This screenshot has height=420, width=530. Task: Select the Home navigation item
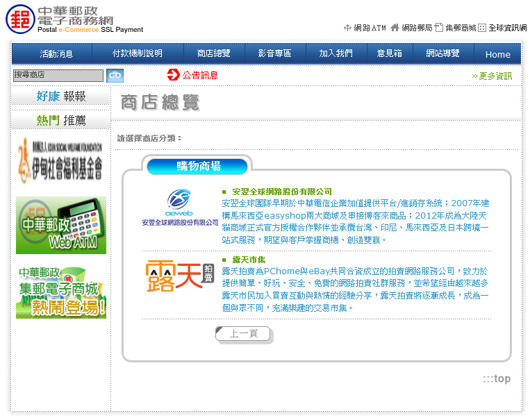(497, 54)
